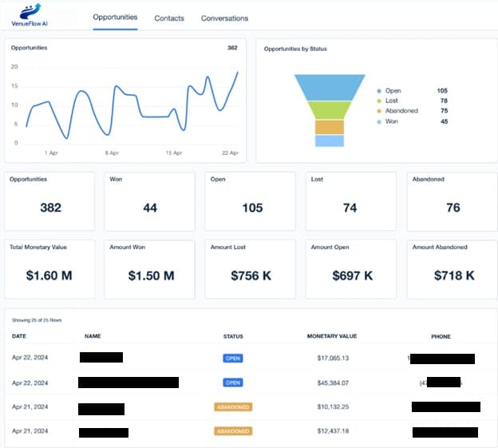Click the orange Abandoned legend dot
This screenshot has height=448, width=498.
pos(378,111)
